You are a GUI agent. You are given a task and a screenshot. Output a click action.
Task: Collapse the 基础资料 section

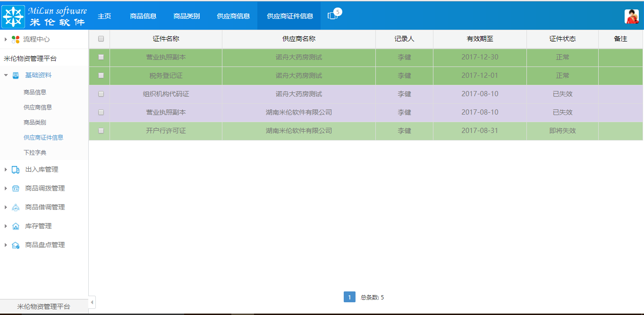5,75
